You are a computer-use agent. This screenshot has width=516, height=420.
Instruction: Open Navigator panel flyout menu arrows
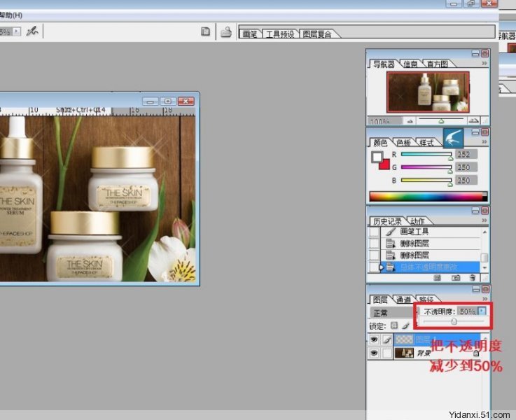click(x=484, y=63)
